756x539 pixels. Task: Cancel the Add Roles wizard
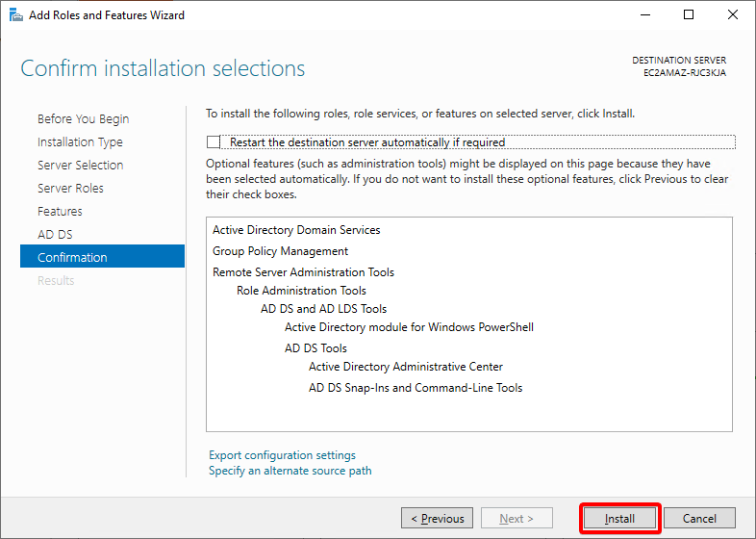pyautogui.click(x=699, y=518)
